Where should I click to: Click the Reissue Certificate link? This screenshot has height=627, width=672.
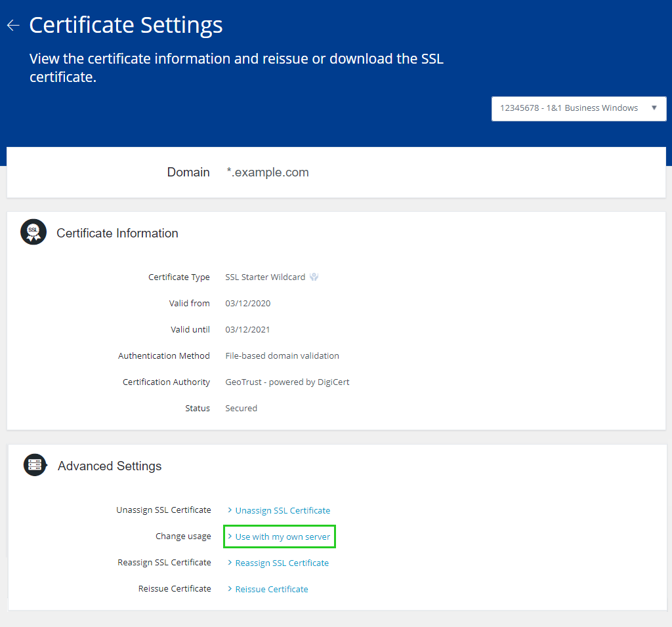271,589
